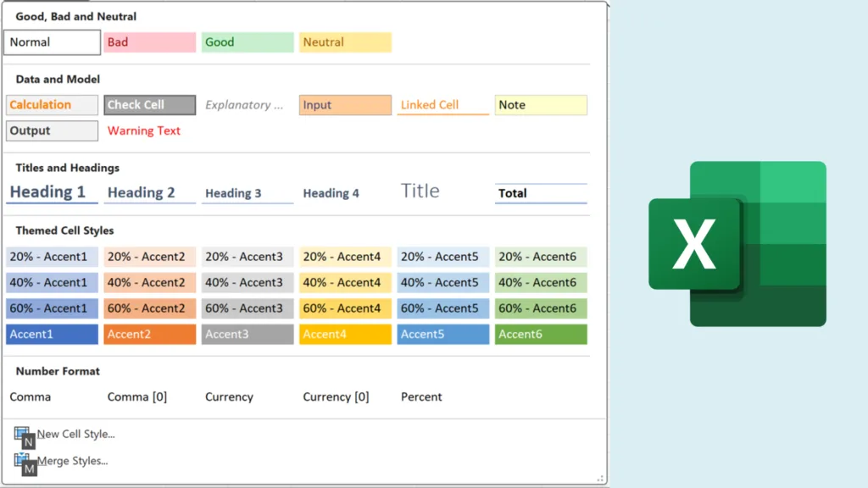Screen dimensions: 868x488
Task: Pick the Neutral cell style
Action: pyautogui.click(x=345, y=42)
